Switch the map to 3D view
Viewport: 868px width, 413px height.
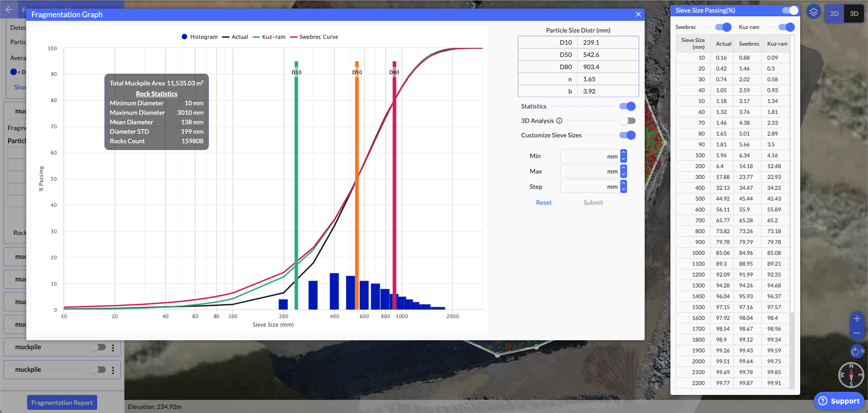click(x=854, y=14)
